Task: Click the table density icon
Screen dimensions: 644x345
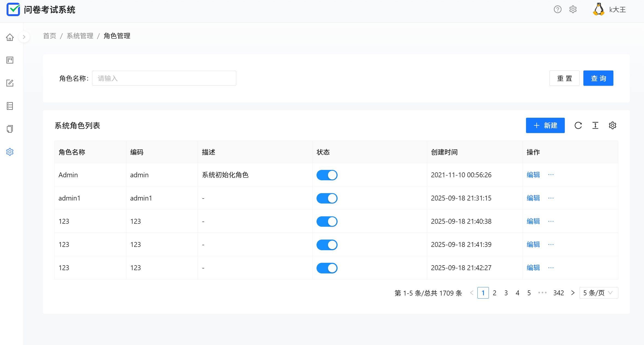Action: pyautogui.click(x=595, y=125)
